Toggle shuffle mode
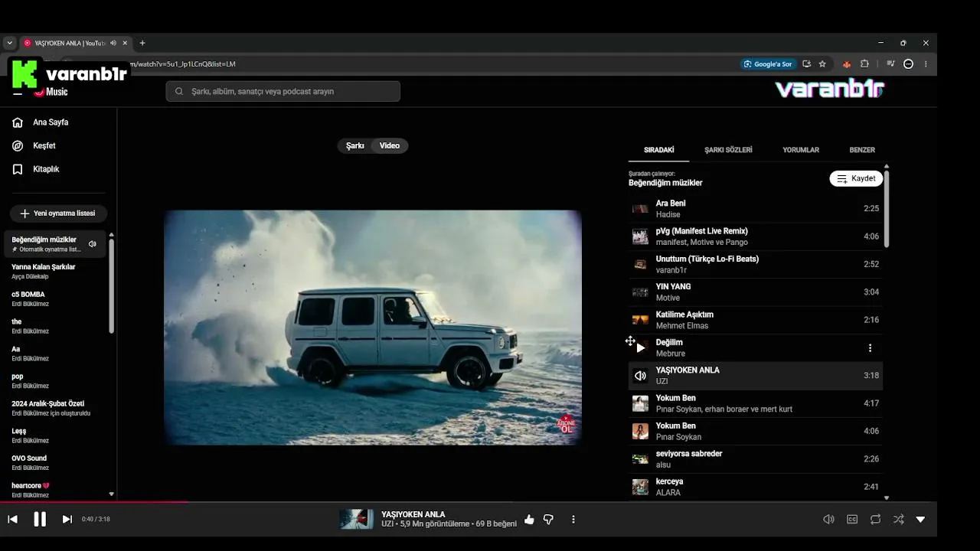The height and width of the screenshot is (551, 980). coord(898,520)
